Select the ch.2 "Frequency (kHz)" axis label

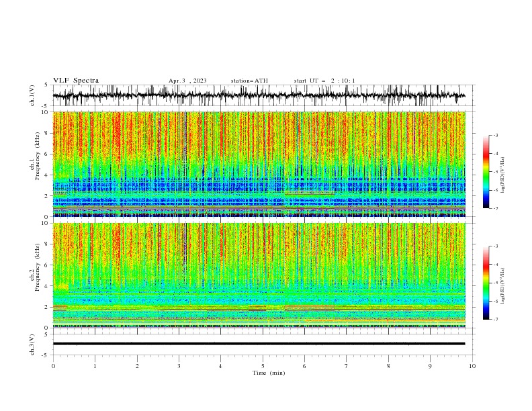click(38, 267)
